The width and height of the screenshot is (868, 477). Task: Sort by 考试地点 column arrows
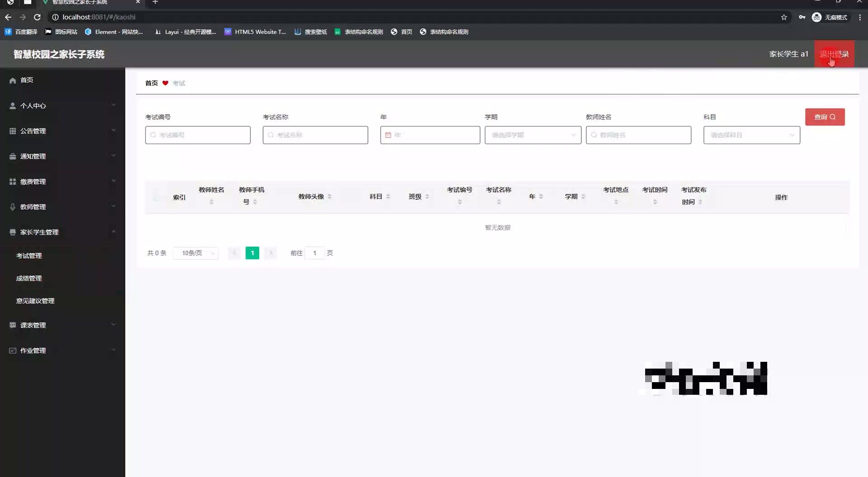(616, 202)
